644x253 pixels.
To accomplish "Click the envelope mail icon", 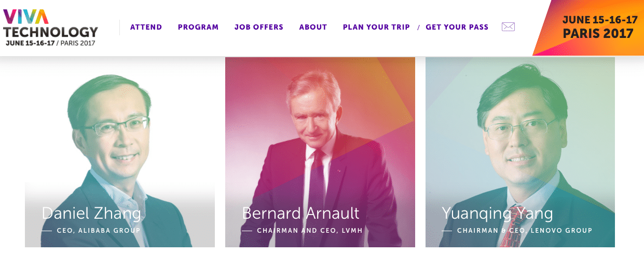I will pyautogui.click(x=508, y=27).
